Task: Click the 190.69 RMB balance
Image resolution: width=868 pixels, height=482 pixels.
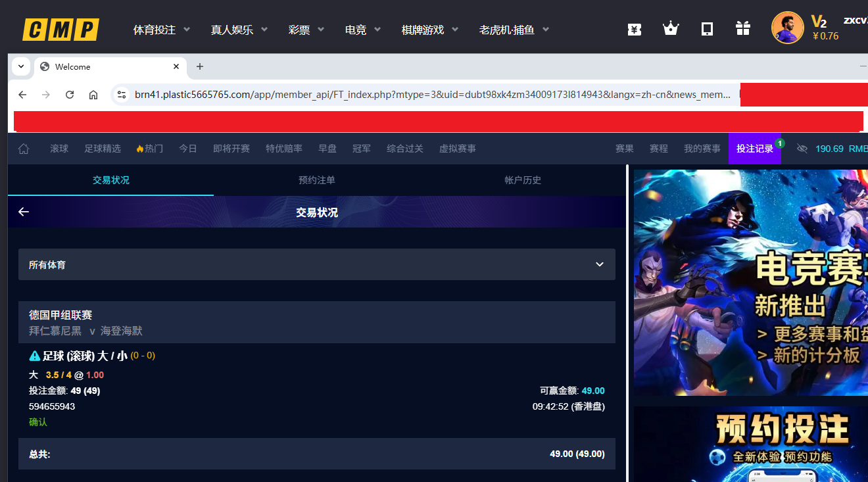Action: coord(842,149)
